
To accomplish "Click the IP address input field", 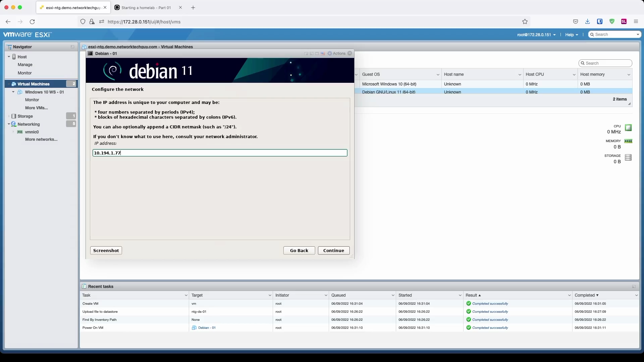I will click(x=220, y=153).
